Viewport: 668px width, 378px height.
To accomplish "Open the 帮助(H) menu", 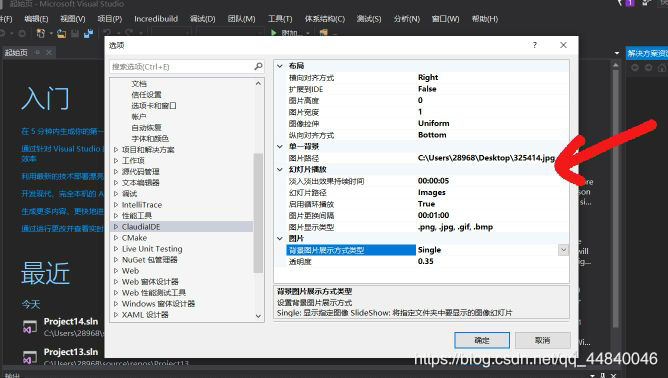I will click(485, 19).
